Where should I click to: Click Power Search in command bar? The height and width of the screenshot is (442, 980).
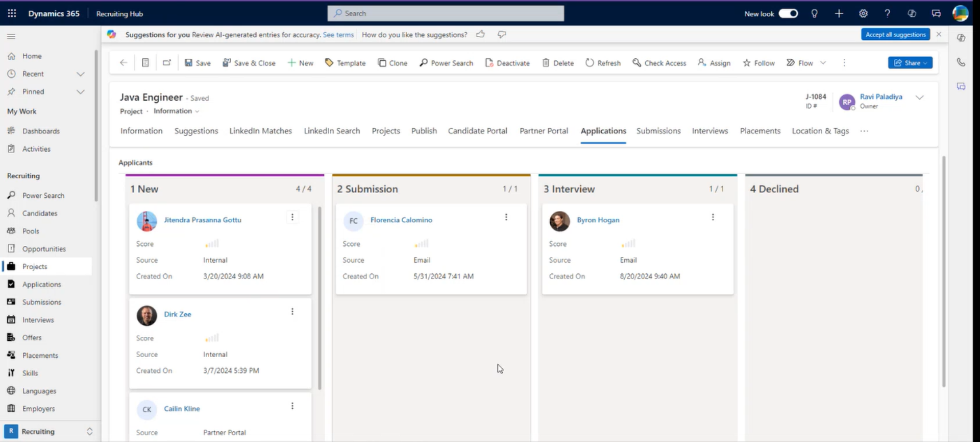coord(446,63)
